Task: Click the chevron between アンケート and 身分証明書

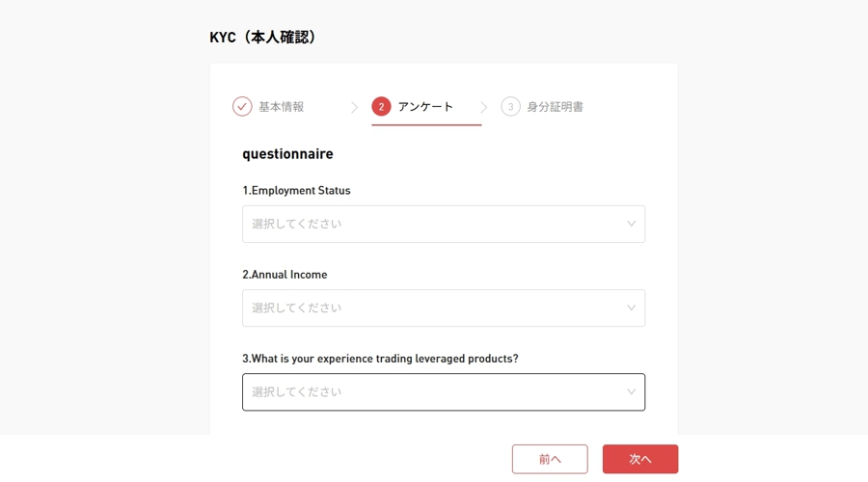Action: coord(484,107)
